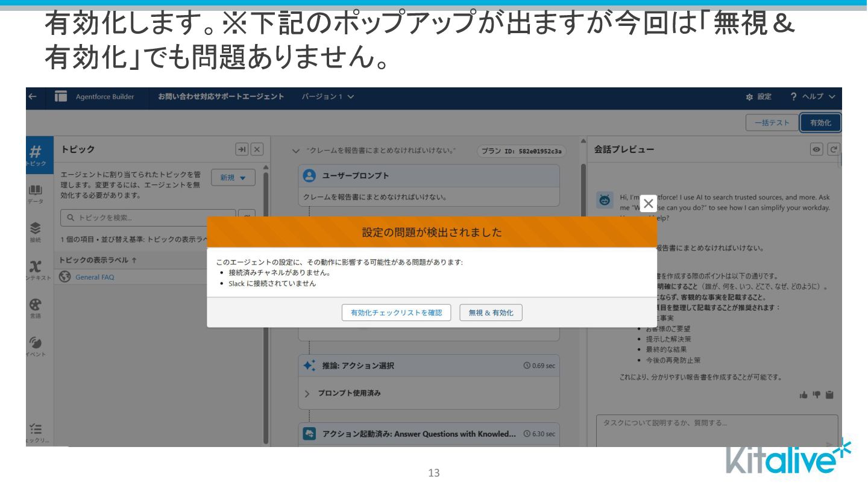This screenshot has width=868, height=488.
Task: Click the Agentforce bot avatar icon
Action: pyautogui.click(x=605, y=200)
